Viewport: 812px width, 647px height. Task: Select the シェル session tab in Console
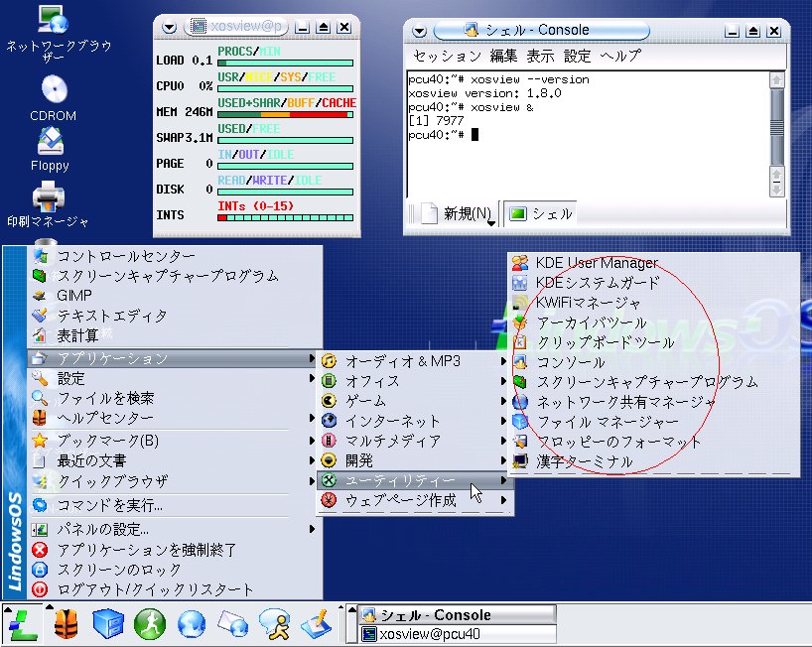(x=540, y=213)
